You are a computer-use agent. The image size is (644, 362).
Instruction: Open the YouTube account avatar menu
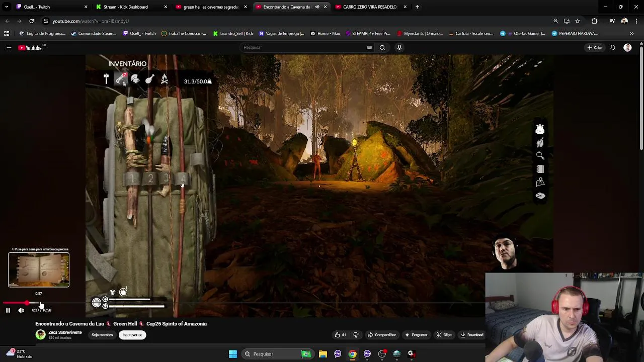627,48
